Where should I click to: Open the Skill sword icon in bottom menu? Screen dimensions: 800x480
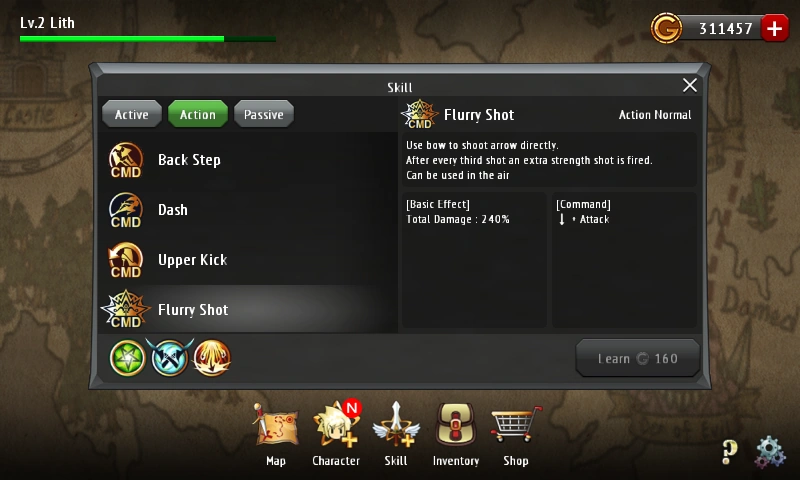pos(396,425)
